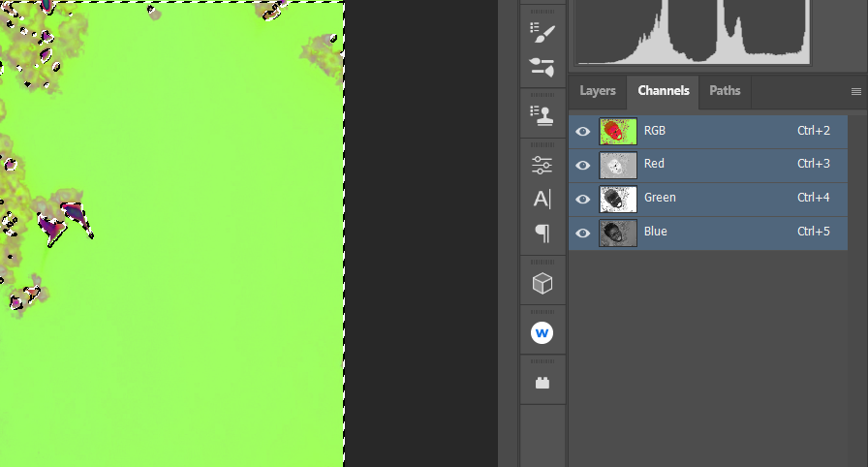Open the Brushes panel icon
Screen dimensions: 868x467
tap(542, 67)
